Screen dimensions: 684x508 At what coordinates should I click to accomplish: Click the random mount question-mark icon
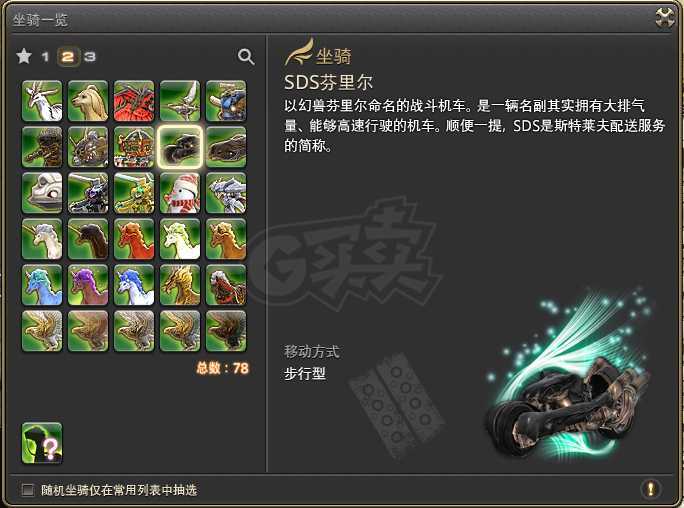[x=42, y=443]
